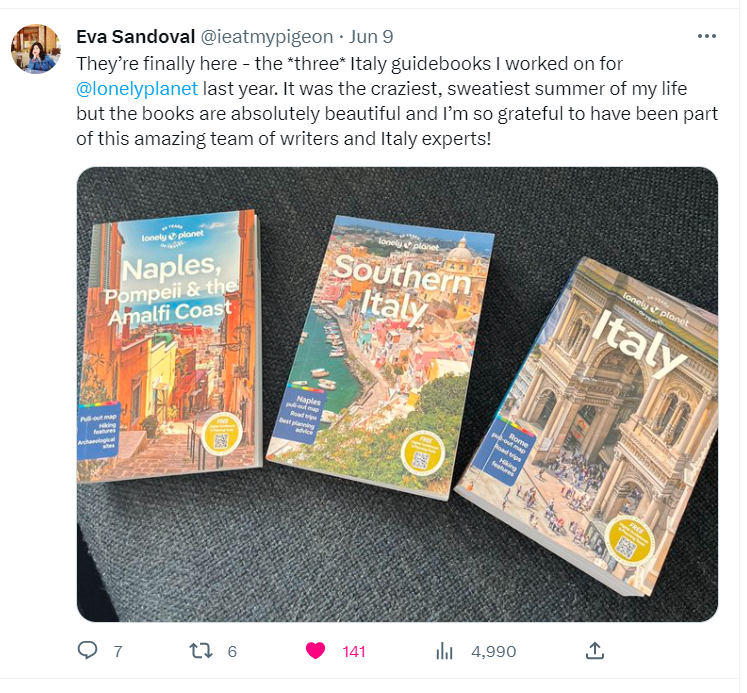
Task: Click the Naples, Pompeii & Amalfi Coast book
Action: [x=169, y=346]
